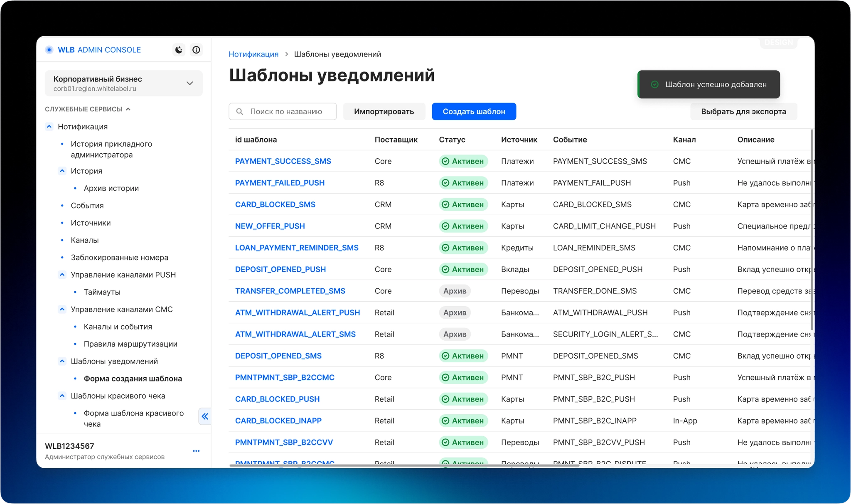Select Правила маршрутизации menu item
The height and width of the screenshot is (504, 851).
(130, 344)
